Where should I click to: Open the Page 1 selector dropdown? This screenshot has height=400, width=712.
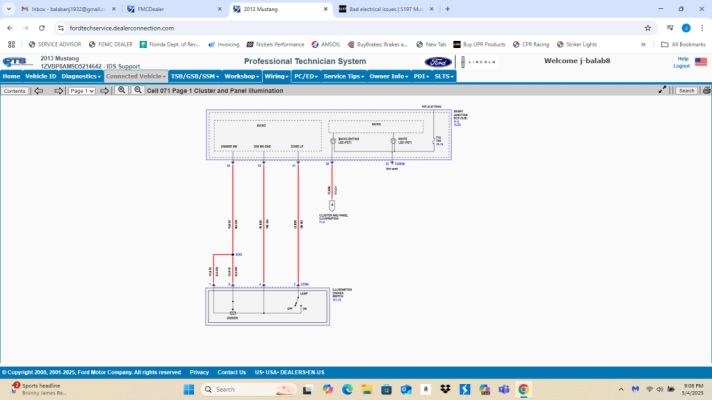click(82, 91)
